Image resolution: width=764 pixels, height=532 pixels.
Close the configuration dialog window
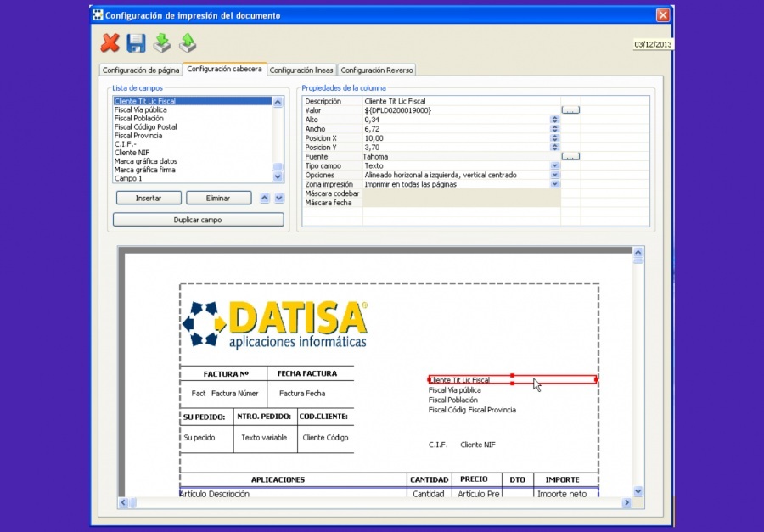(x=663, y=15)
